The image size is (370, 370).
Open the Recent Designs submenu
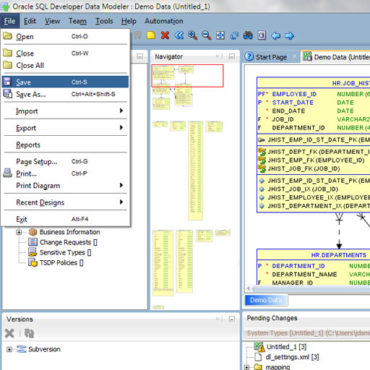(x=65, y=202)
